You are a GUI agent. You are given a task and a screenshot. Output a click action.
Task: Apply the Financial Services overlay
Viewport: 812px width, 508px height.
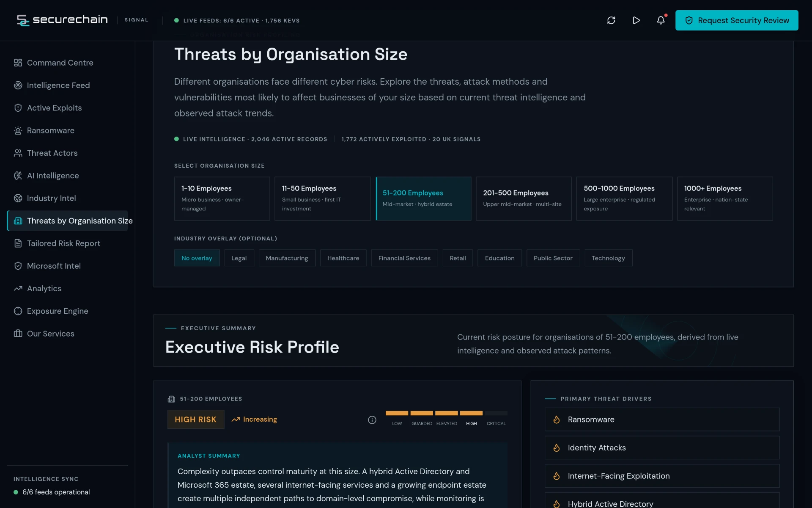(x=404, y=258)
